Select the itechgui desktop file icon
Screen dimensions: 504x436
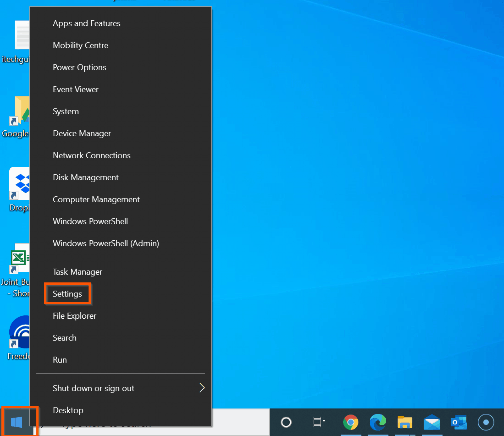point(15,42)
